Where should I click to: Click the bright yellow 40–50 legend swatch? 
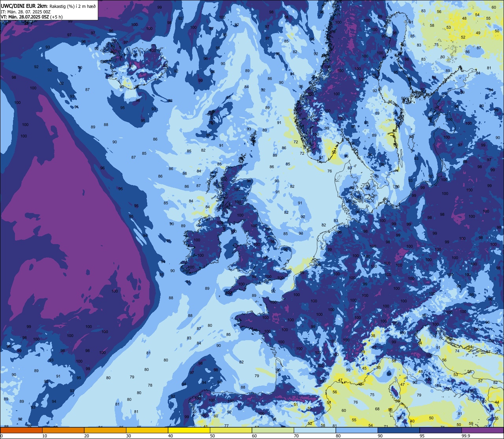[x=189, y=430]
